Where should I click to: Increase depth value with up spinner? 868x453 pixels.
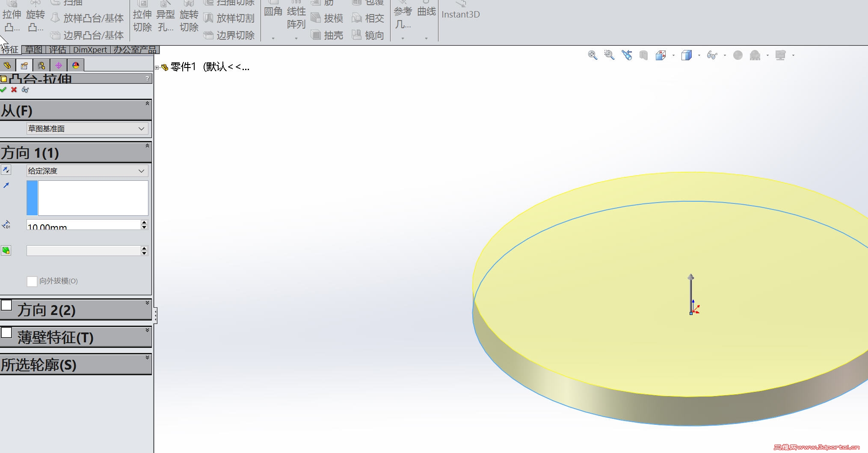144,222
